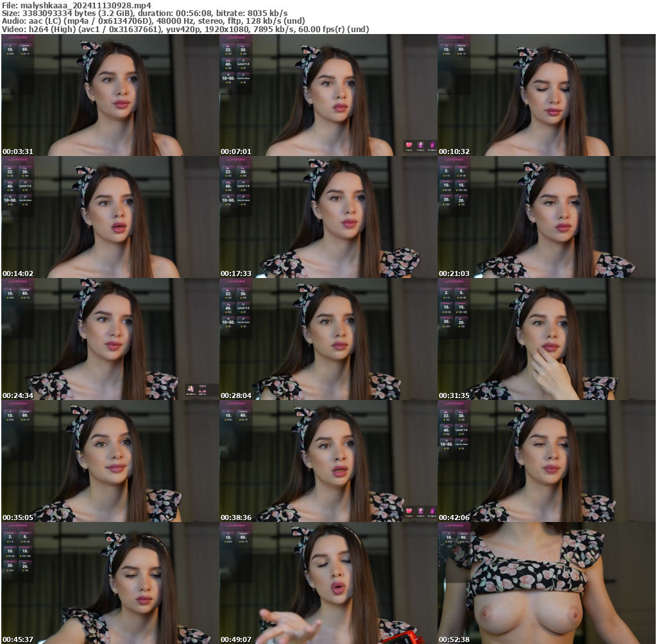Click the gift icon overlay in frame 00:28:04
Viewport: 657px width, 644px height.
191,388
